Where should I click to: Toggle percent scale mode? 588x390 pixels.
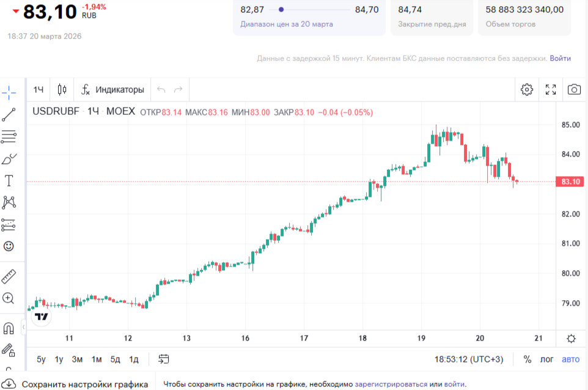click(x=527, y=359)
